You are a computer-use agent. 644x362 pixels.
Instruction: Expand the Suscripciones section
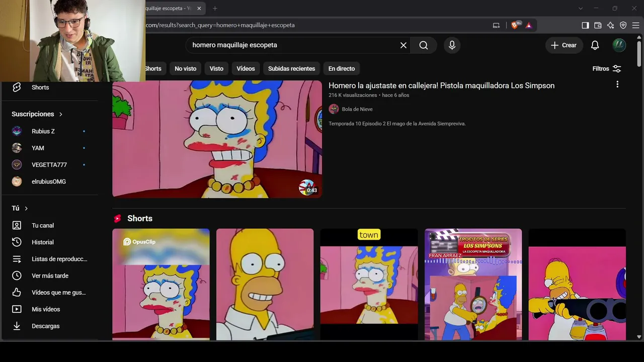point(37,114)
